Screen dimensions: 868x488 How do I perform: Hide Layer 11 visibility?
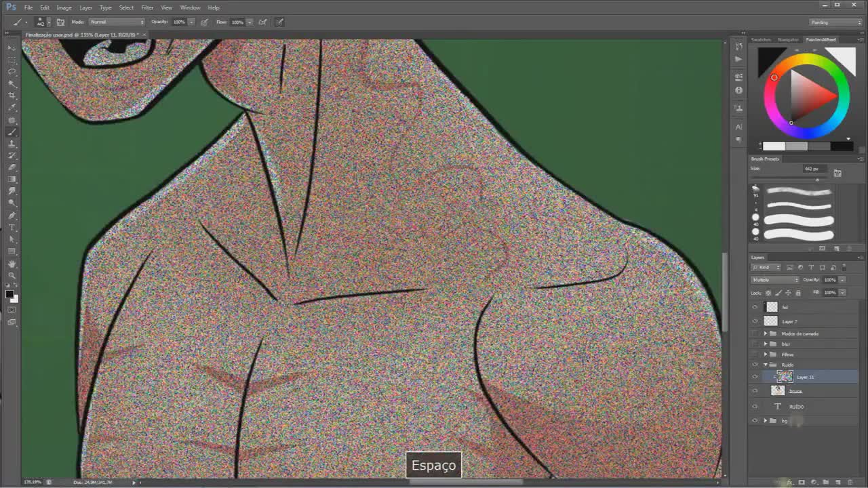coord(755,377)
